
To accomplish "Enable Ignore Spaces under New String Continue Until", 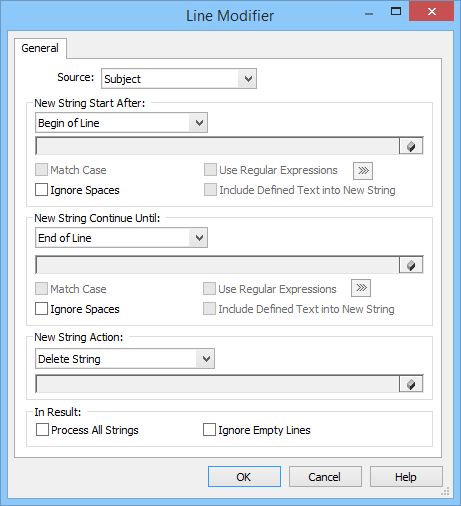I will 41,309.
